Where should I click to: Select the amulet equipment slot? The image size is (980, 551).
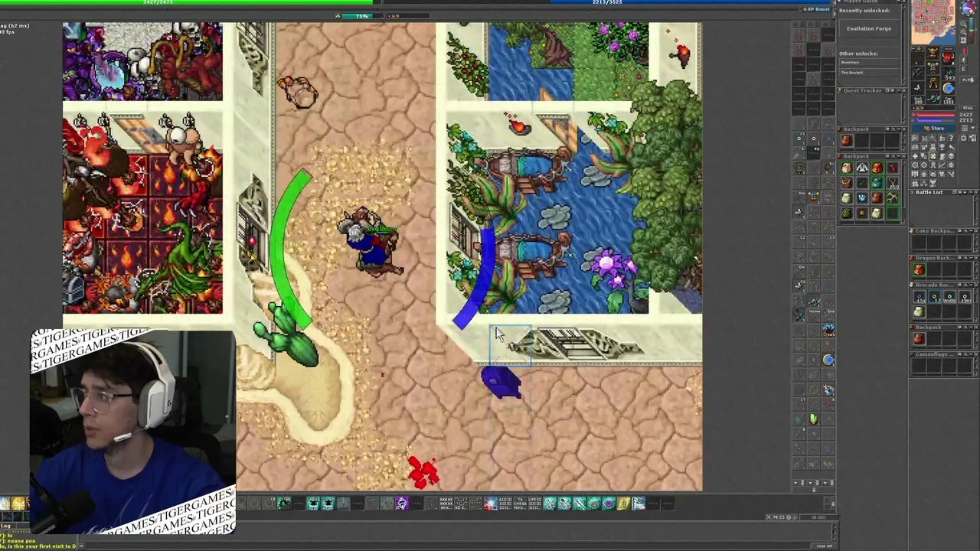(x=917, y=58)
